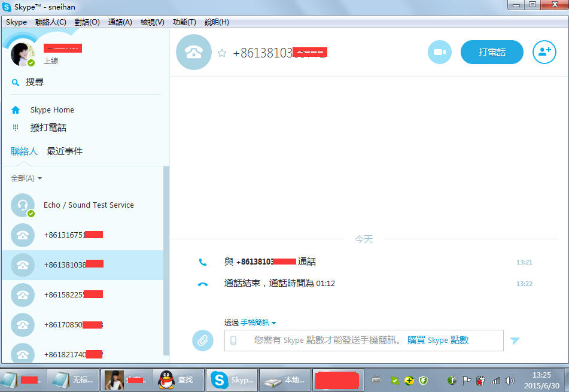Click the large phone avatar in conversation header
The width and height of the screenshot is (569, 392).
coord(193,52)
